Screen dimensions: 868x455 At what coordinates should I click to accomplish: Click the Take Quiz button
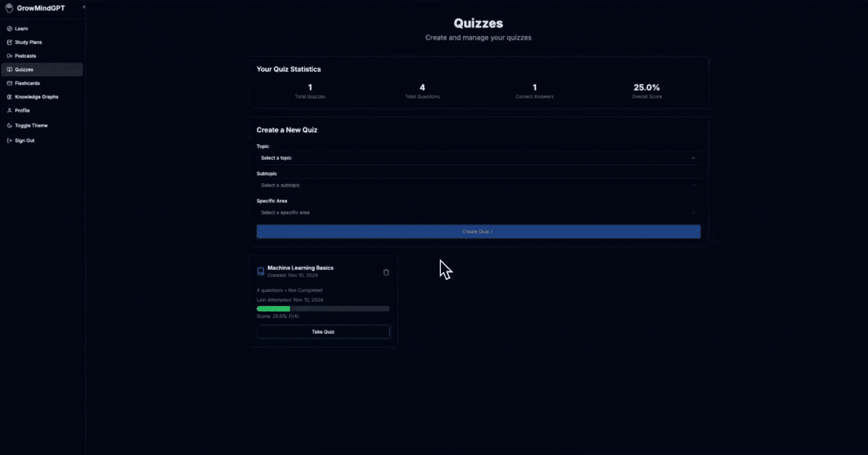pyautogui.click(x=323, y=332)
